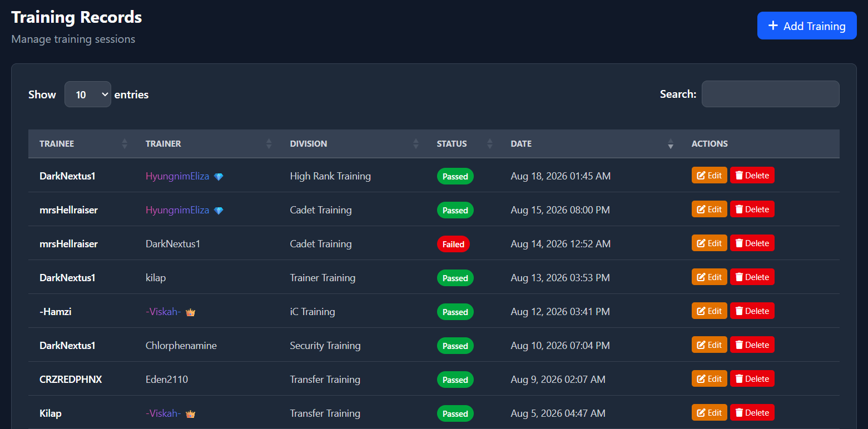This screenshot has width=868, height=429.
Task: Delete the iC Training record
Action: (x=752, y=311)
